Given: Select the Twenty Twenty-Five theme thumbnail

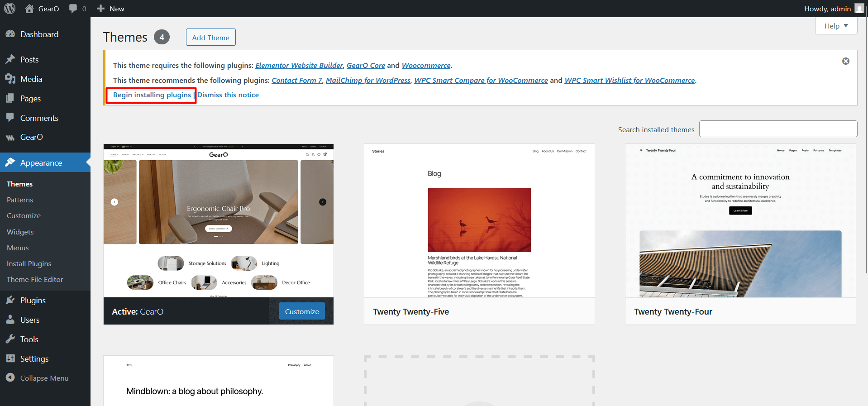Looking at the screenshot, I should tap(479, 221).
